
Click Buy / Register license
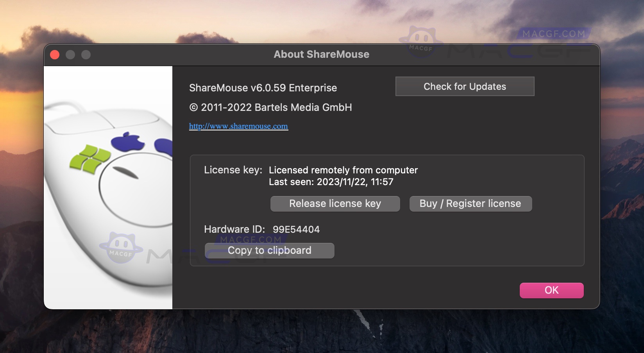click(x=470, y=203)
